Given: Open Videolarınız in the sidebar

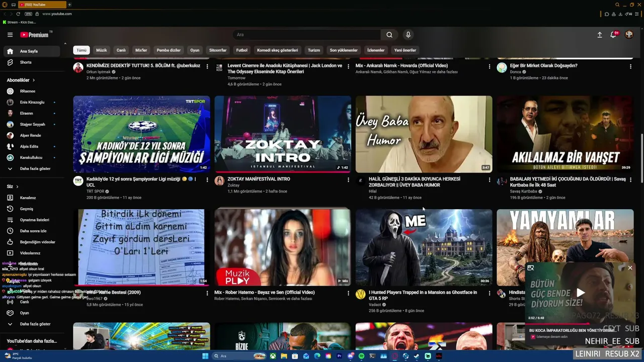Looking at the screenshot, I should tap(32, 253).
